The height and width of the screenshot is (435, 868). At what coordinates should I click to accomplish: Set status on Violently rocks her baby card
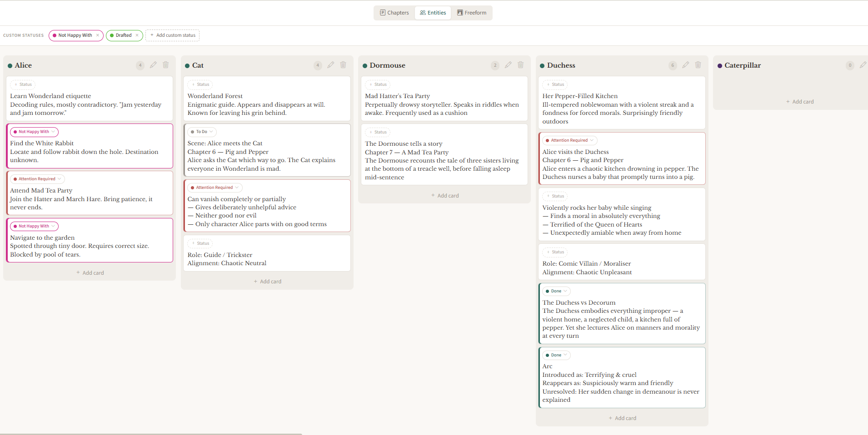click(x=555, y=196)
